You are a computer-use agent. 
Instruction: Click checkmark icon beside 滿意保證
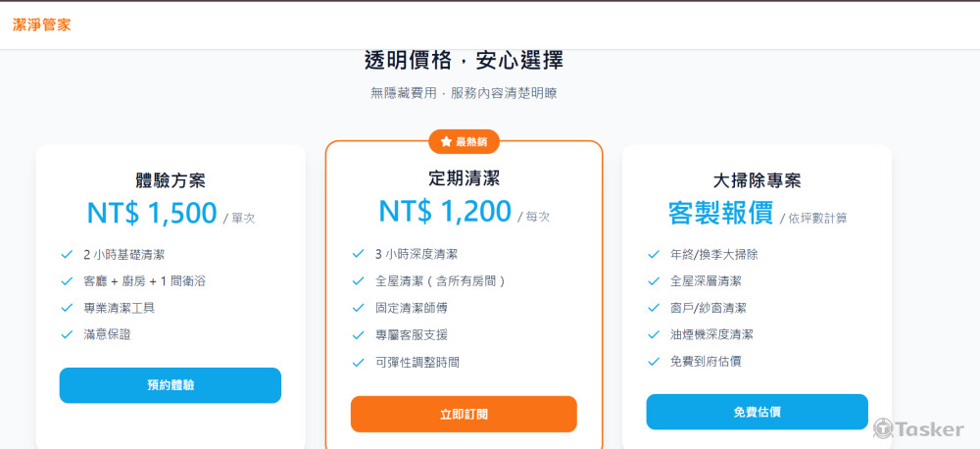click(x=67, y=334)
